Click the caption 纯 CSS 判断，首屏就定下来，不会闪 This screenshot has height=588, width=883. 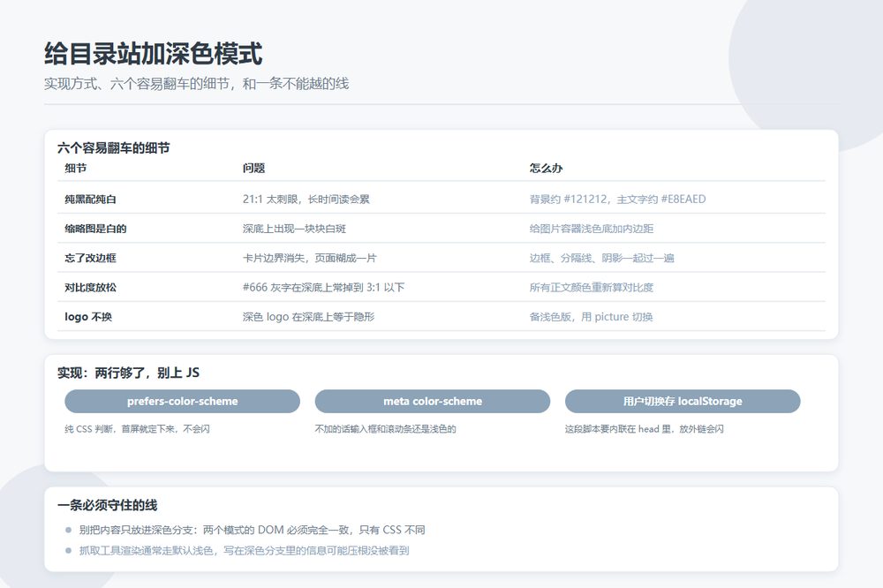point(138,429)
